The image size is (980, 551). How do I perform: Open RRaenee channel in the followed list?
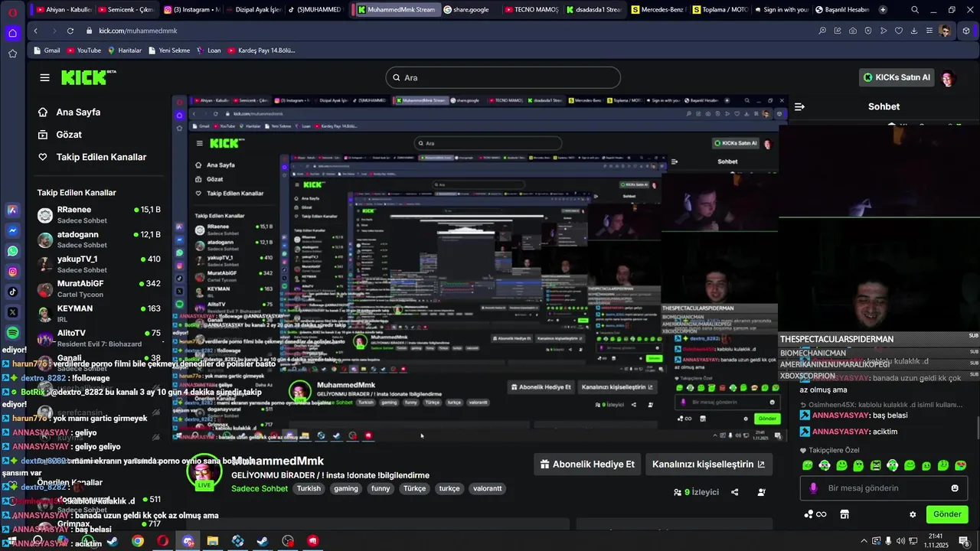click(100, 214)
